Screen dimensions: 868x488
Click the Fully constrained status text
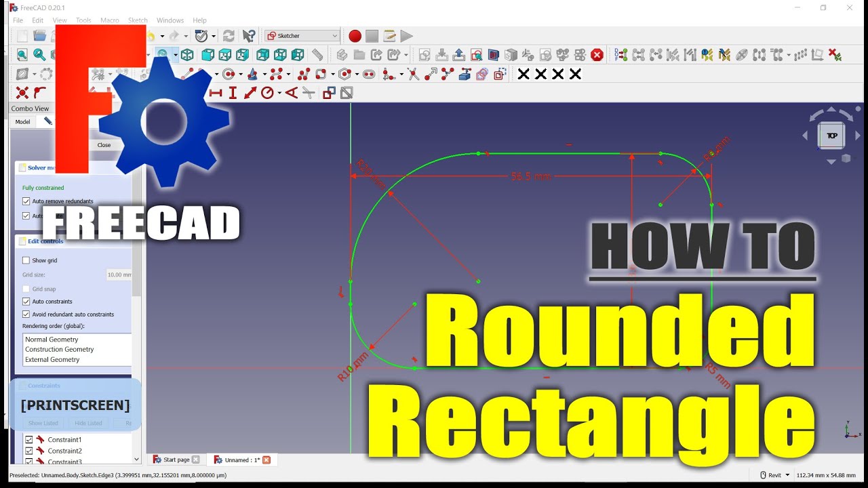pos(43,188)
